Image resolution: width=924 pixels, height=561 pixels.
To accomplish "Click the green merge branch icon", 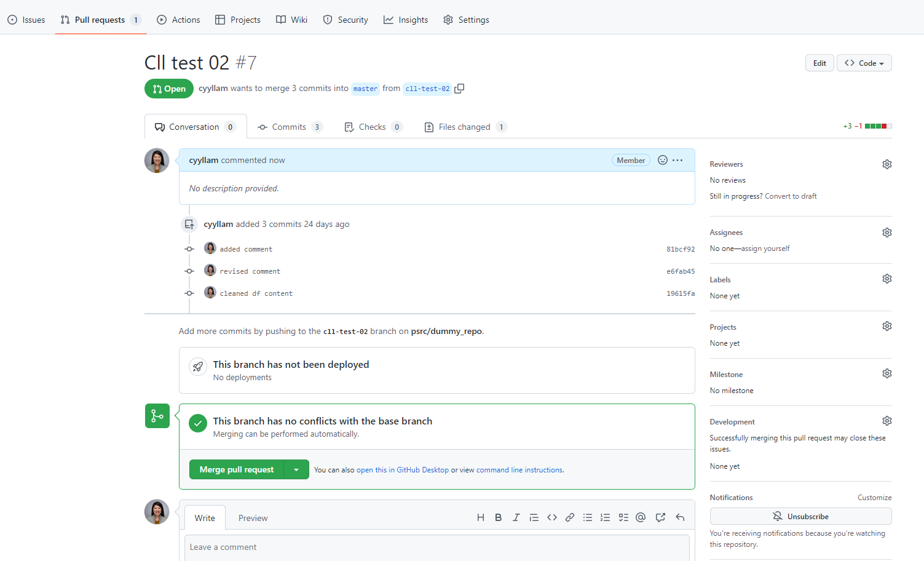I will point(157,416).
